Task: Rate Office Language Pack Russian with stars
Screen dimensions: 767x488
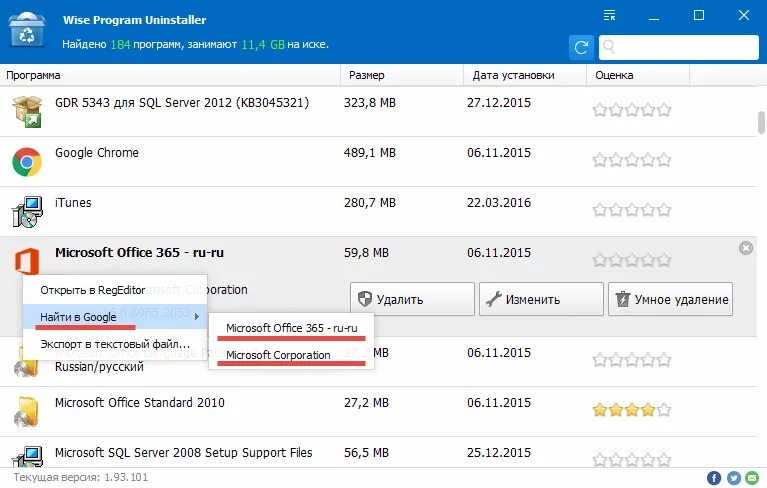Action: pos(632,360)
